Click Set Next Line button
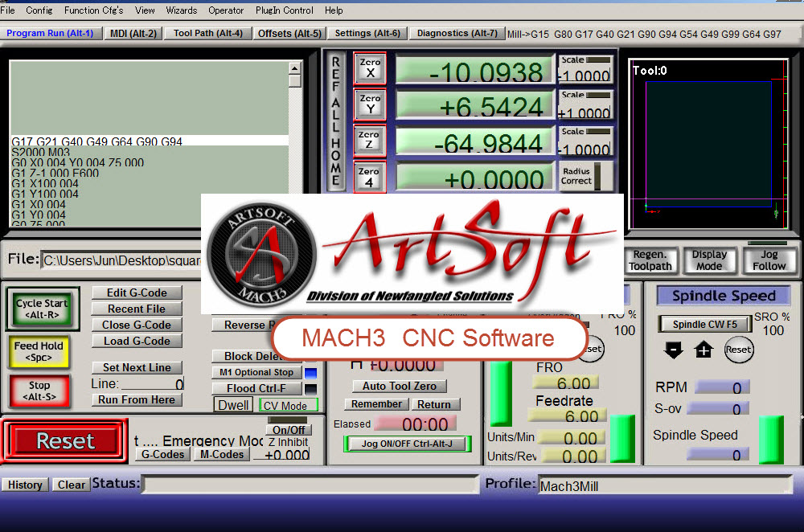Image resolution: width=804 pixels, height=532 pixels. (137, 367)
